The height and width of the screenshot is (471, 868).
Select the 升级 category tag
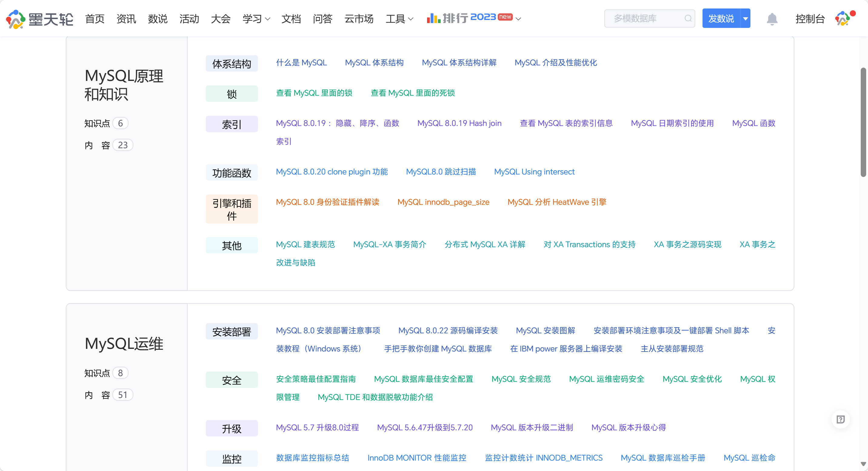pyautogui.click(x=232, y=429)
